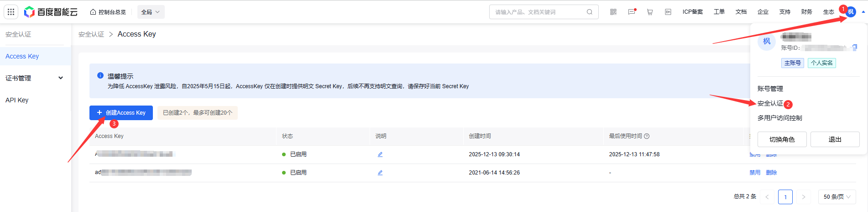Click 删除 for the 2021-06-14 key
Screen dimensions: 868x212
point(771,173)
